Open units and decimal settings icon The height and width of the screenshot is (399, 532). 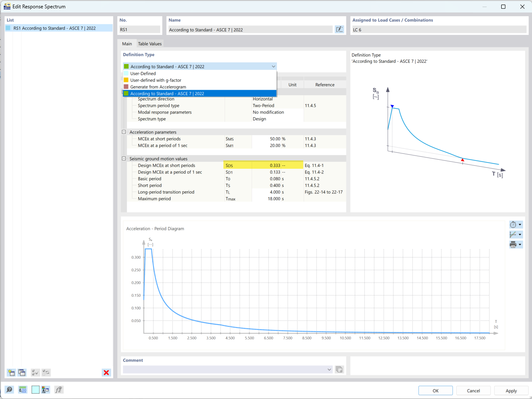coord(46,390)
